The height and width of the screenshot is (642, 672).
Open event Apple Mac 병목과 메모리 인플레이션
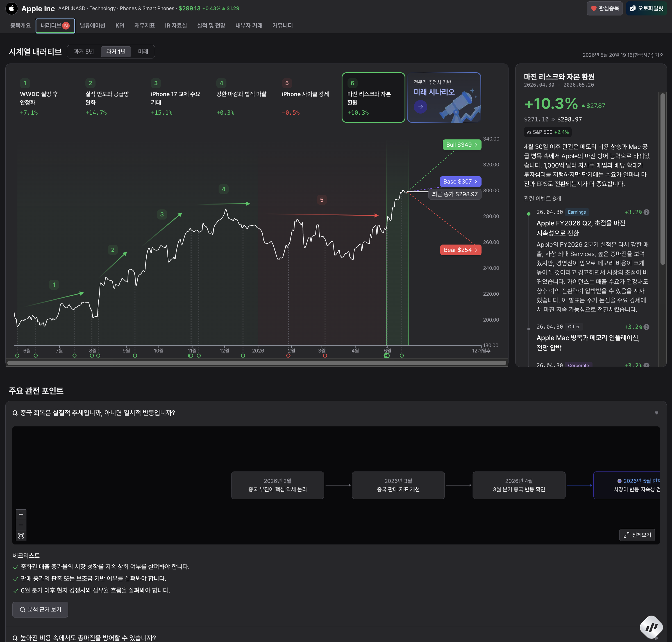pos(588,343)
